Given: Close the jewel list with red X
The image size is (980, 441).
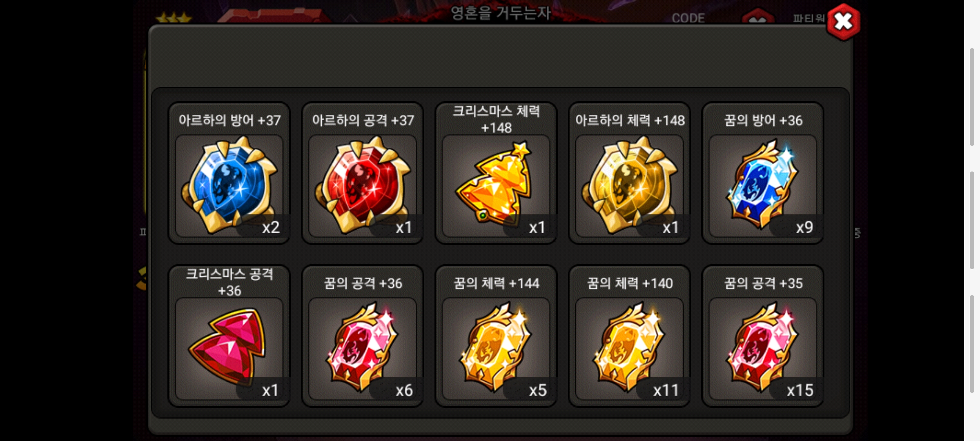Looking at the screenshot, I should pos(843,22).
